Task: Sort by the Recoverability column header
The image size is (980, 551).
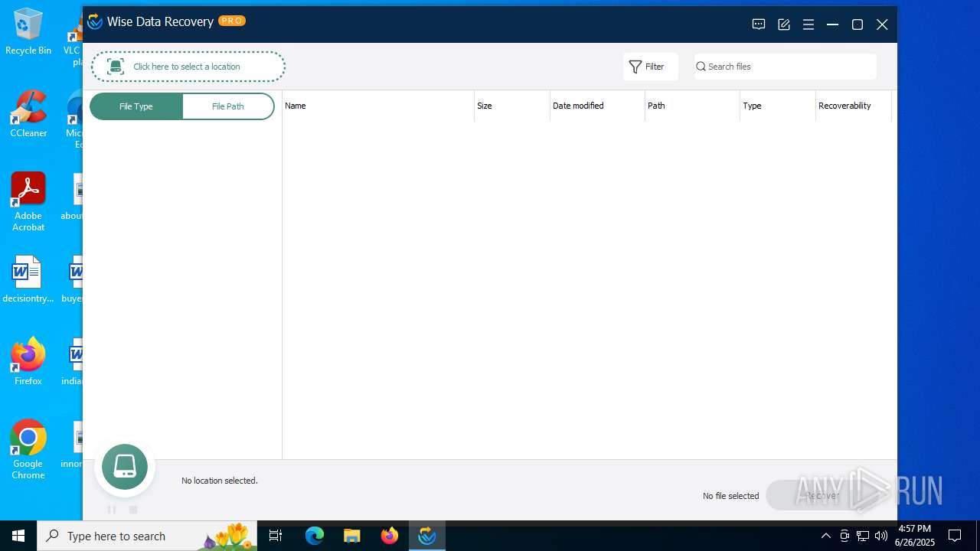Action: pos(854,106)
